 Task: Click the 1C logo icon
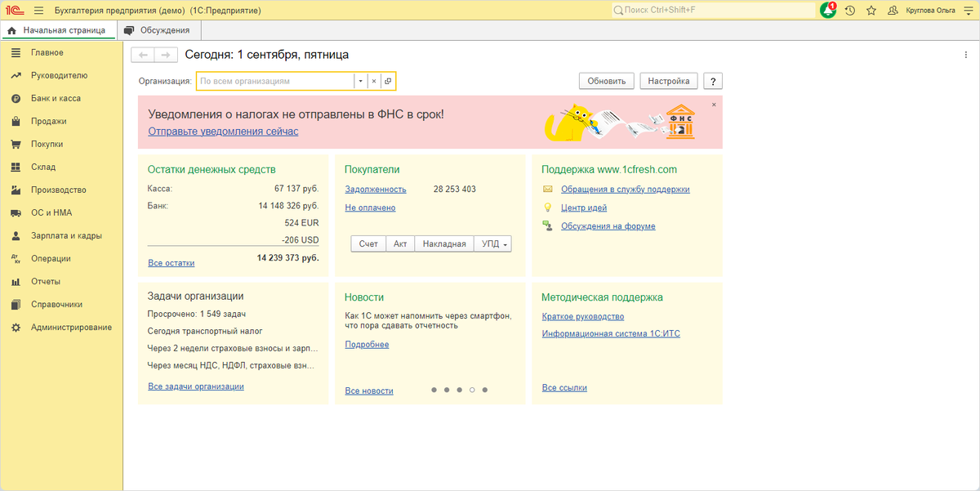[14, 11]
